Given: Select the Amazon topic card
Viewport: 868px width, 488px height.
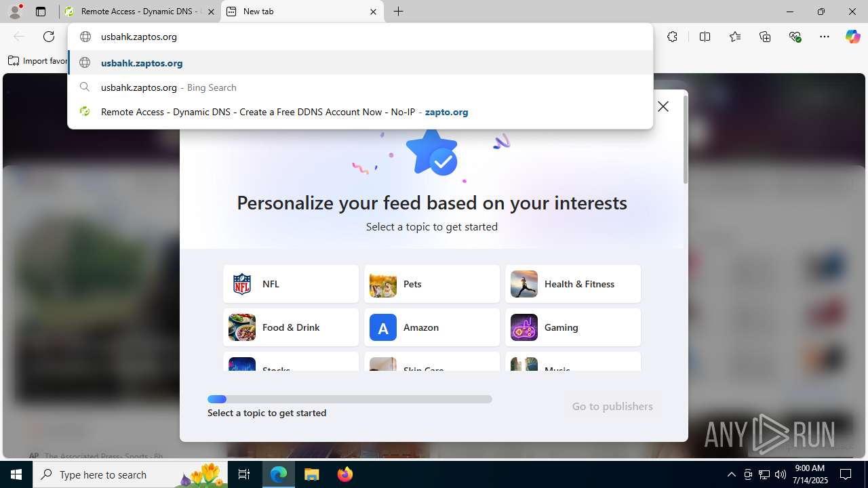Looking at the screenshot, I should click(432, 327).
